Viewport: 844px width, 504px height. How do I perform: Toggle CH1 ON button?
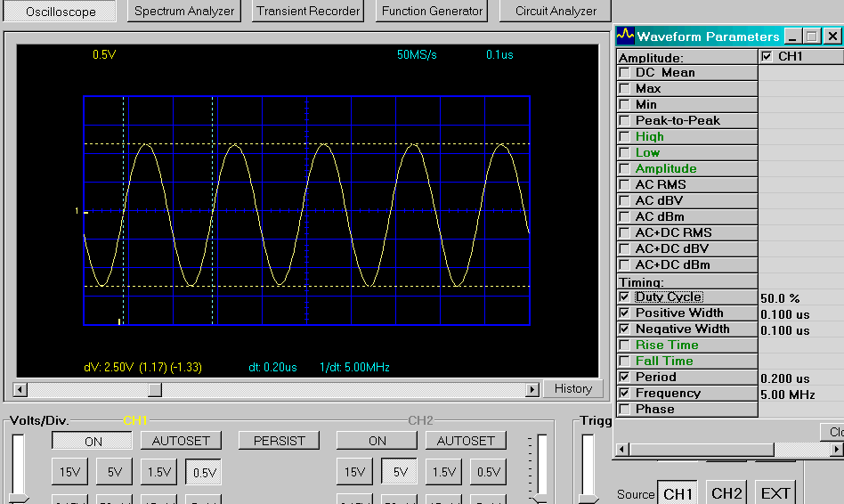click(x=92, y=441)
